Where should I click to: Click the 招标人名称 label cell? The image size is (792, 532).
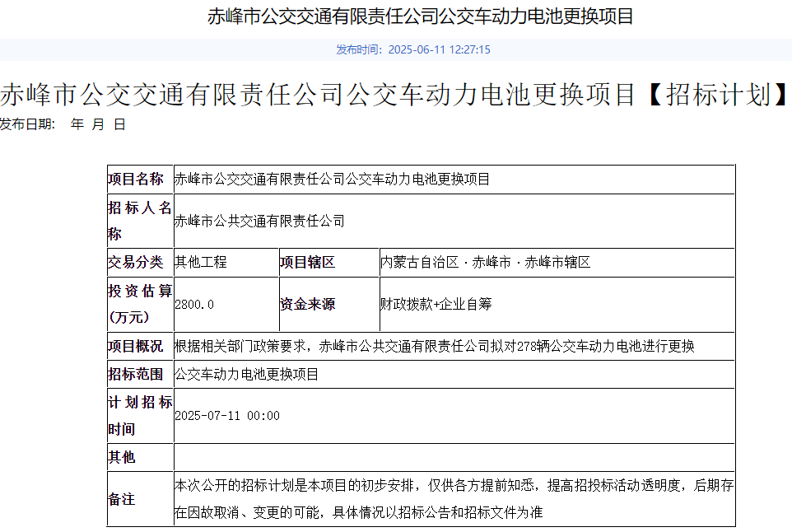click(140, 221)
